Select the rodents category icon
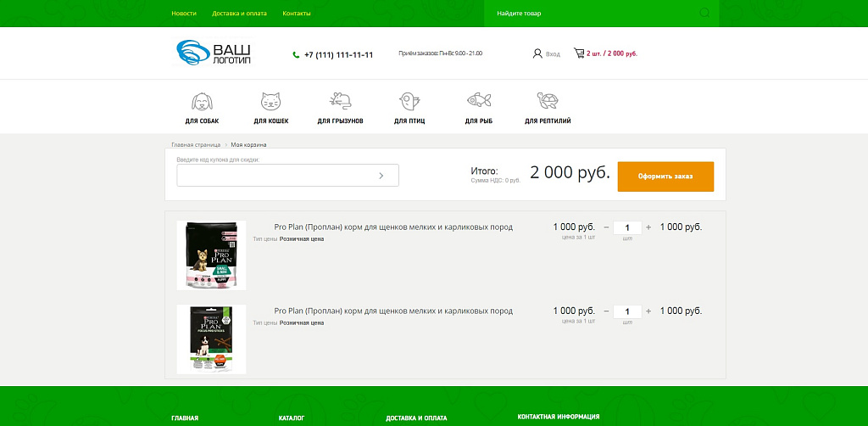This screenshot has width=868, height=426. coord(340,101)
